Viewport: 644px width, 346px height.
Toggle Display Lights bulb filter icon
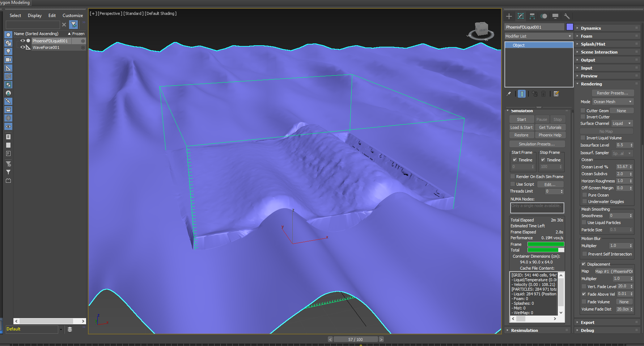(x=8, y=51)
